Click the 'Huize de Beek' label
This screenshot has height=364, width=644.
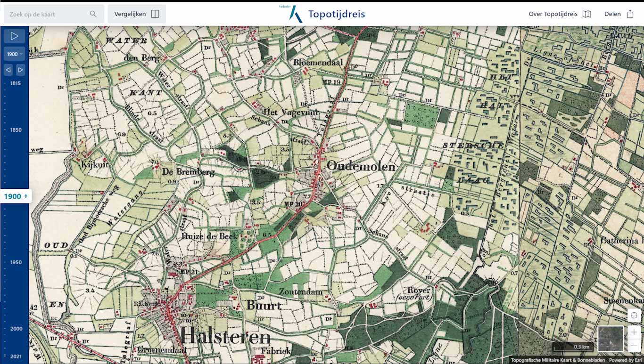[209, 236]
